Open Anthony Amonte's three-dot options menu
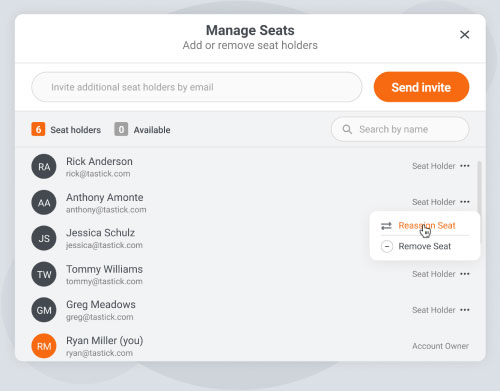This screenshot has height=391, width=500. click(465, 202)
